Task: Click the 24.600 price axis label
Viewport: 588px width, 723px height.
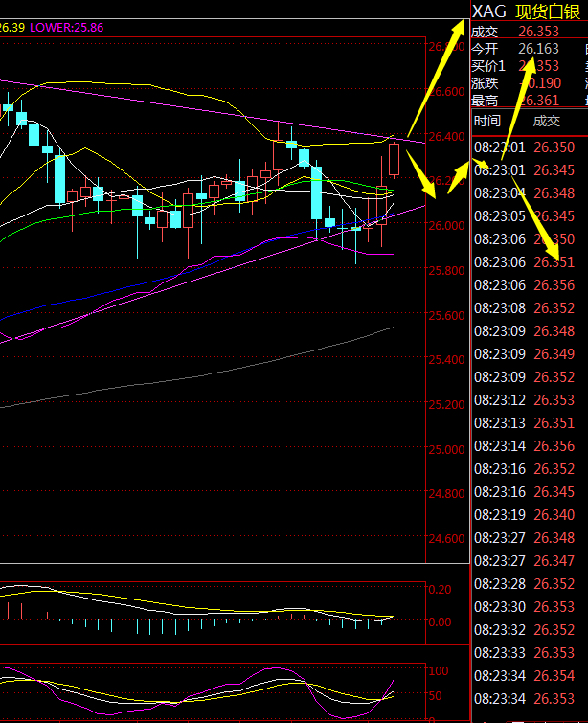Action: coord(446,538)
